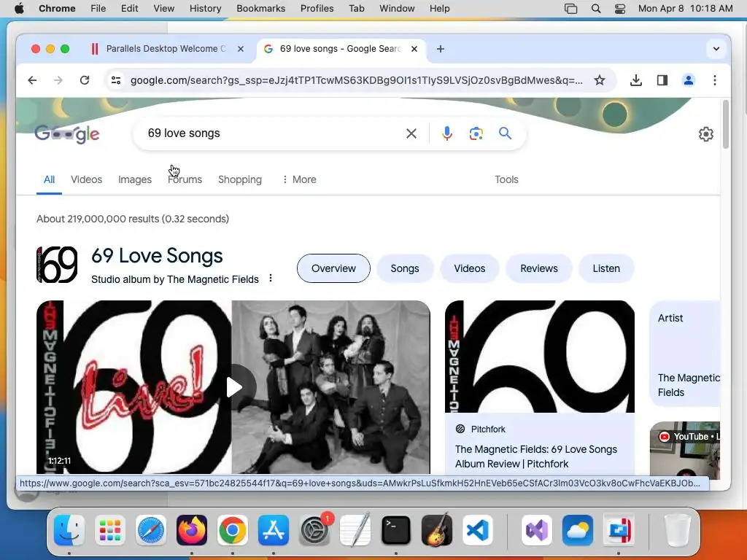The height and width of the screenshot is (560, 747).
Task: Close the 69 love songs tab
Action: [414, 49]
